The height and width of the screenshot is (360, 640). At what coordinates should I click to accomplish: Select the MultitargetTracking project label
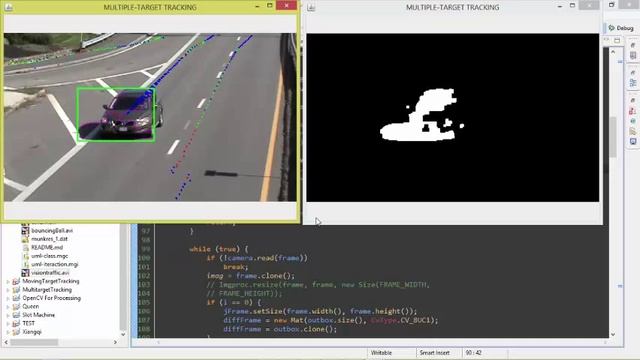pyautogui.click(x=47, y=289)
